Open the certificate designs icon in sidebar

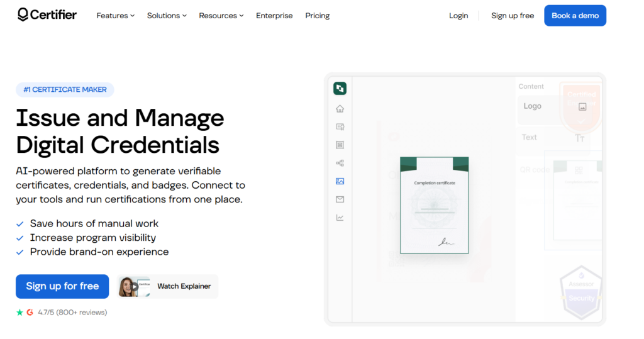340,127
